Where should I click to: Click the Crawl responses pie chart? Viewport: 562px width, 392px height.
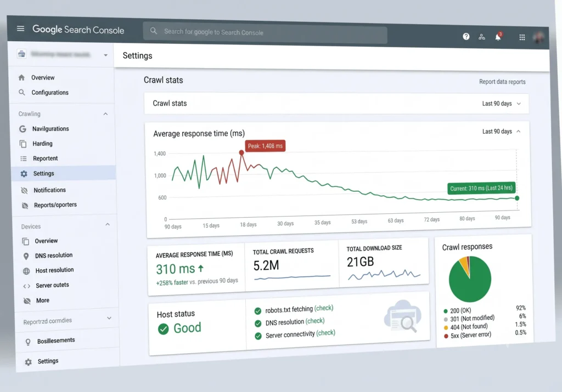(x=470, y=279)
